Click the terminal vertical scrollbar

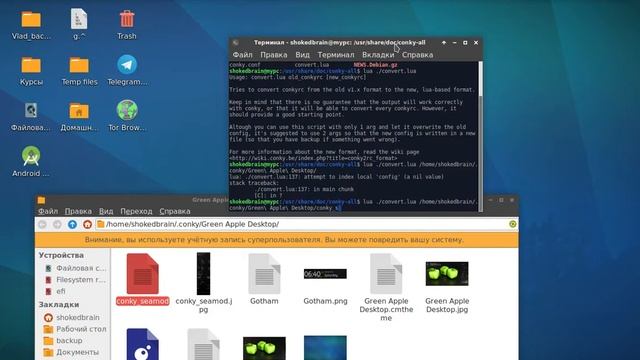point(480,137)
